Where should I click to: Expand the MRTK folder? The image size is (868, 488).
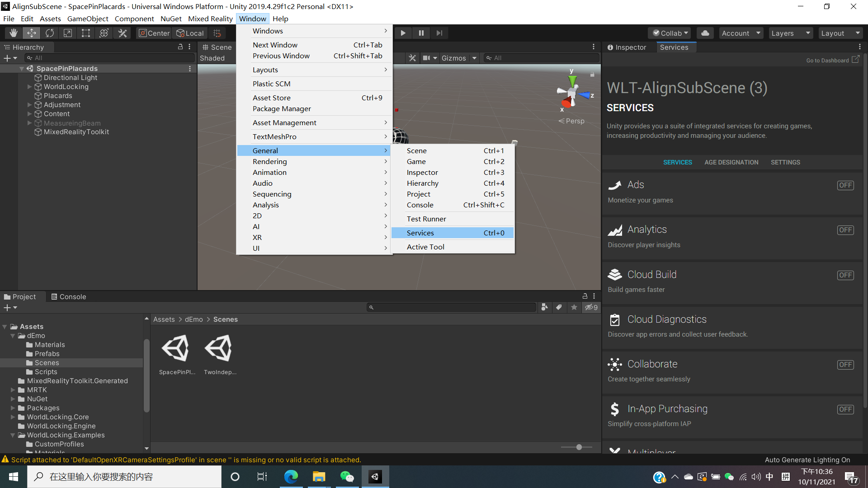tap(13, 390)
